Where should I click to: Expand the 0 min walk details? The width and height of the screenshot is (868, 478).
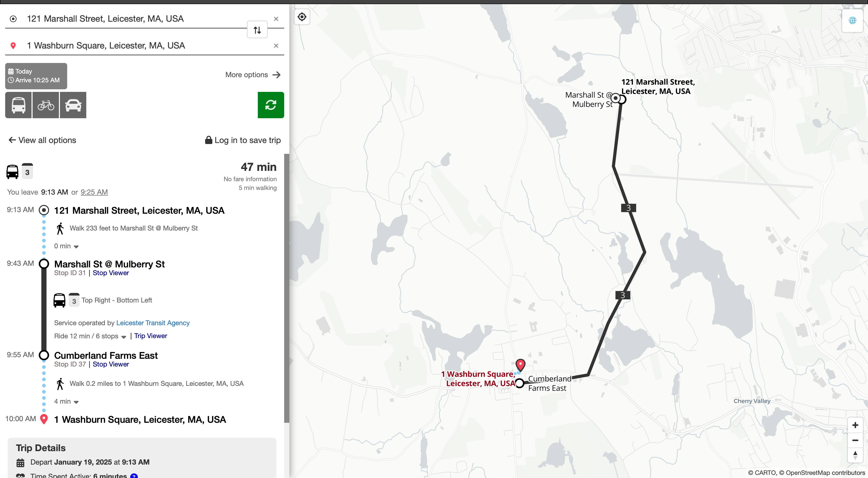click(66, 246)
